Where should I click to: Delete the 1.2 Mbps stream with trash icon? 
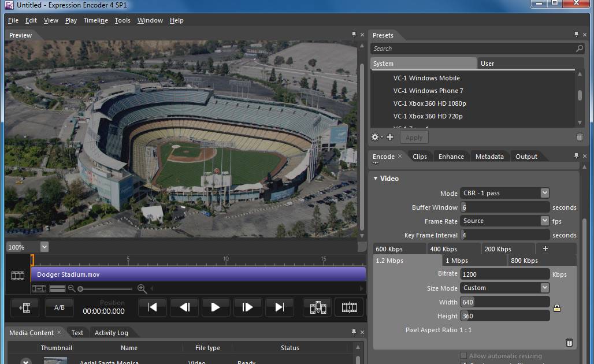[x=569, y=342]
